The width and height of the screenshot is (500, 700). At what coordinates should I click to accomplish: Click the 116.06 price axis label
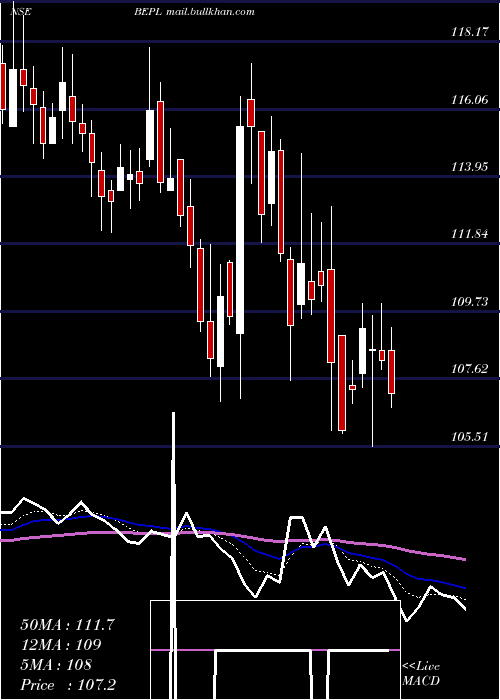(470, 100)
